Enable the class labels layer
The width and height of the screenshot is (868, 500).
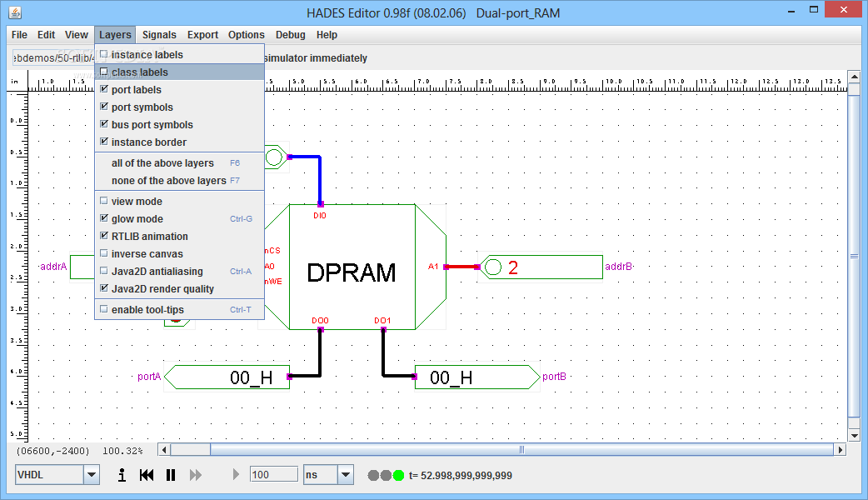click(179, 72)
